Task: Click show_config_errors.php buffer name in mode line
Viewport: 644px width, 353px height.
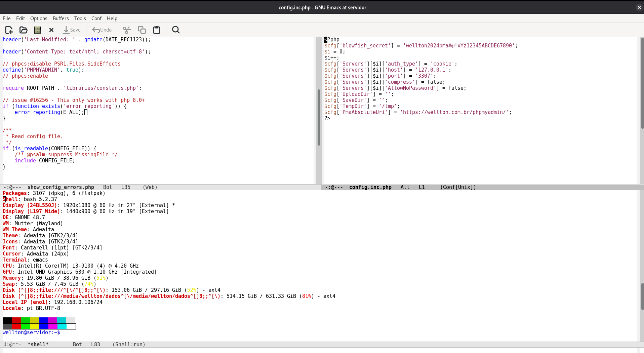Action: click(x=61, y=187)
